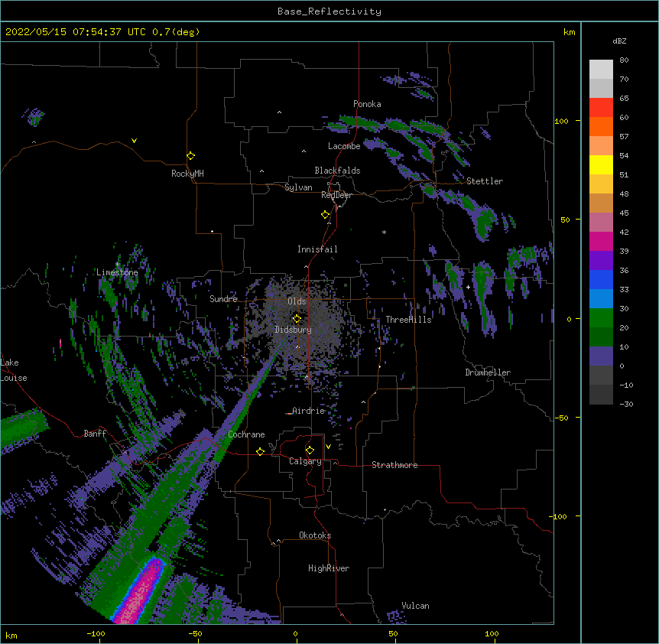Click the -30 value in the dBZ legend
The height and width of the screenshot is (644, 659).
tap(626, 404)
